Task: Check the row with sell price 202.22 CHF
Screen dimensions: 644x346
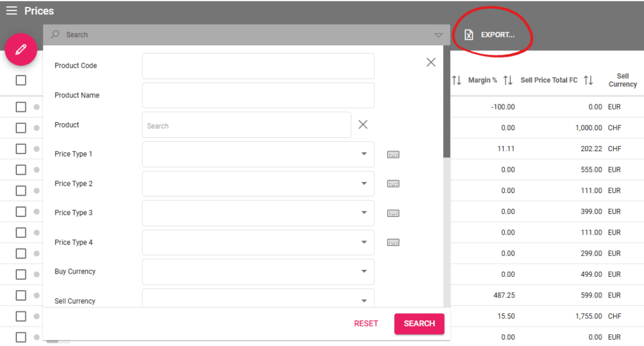Action: [21, 148]
